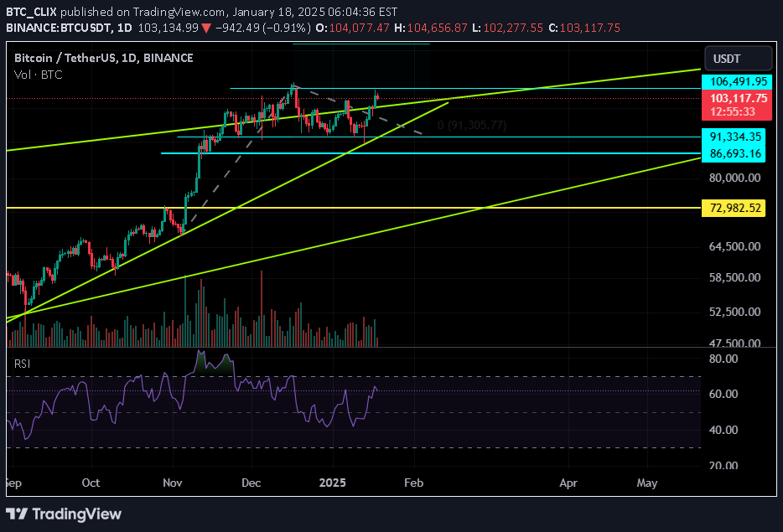Image resolution: width=783 pixels, height=532 pixels.
Task: Click the RSI indicator label
Action: coord(22,364)
